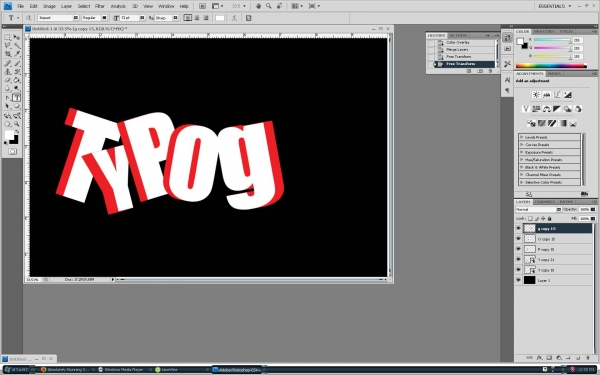Open the font style Regular dropdown
The image size is (600, 375).
tap(104, 18)
